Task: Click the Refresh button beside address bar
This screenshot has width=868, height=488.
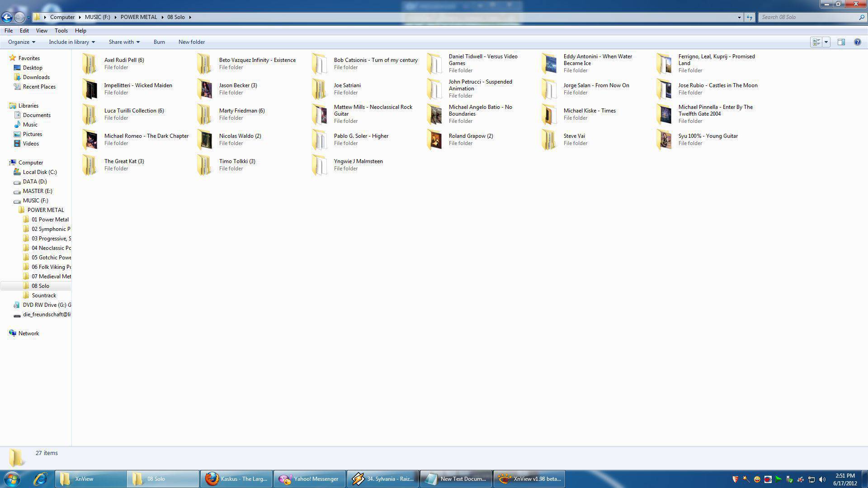Action: click(750, 17)
